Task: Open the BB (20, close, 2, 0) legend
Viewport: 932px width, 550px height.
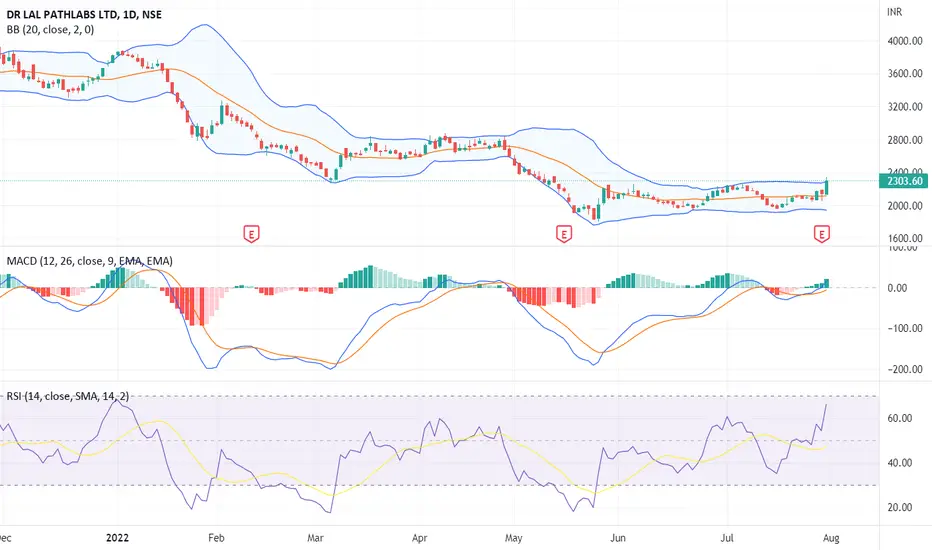Action: click(x=50, y=29)
